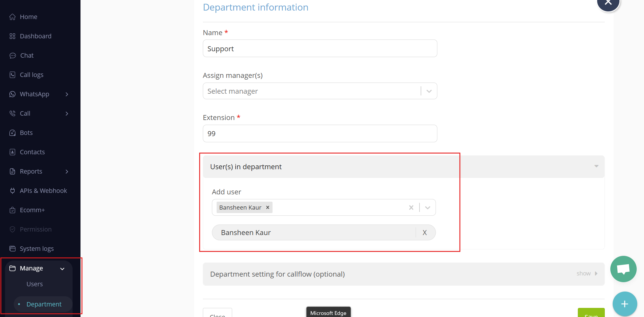Expand the Reports submenu arrow
This screenshot has height=317, width=644.
(67, 172)
